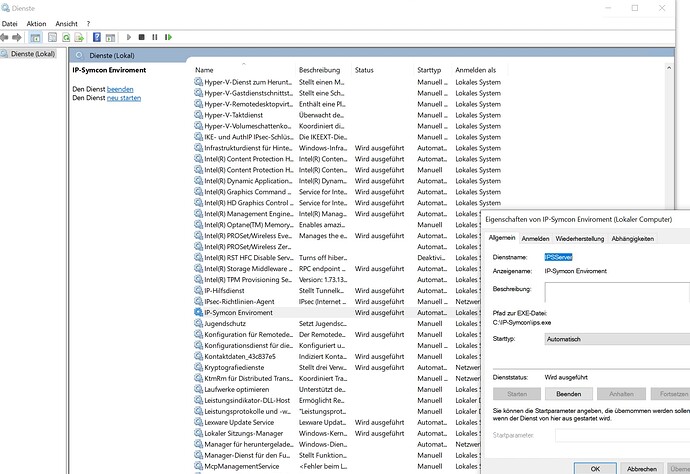Sort list by Anmelden als column header
The image size is (690, 474).
(x=479, y=70)
